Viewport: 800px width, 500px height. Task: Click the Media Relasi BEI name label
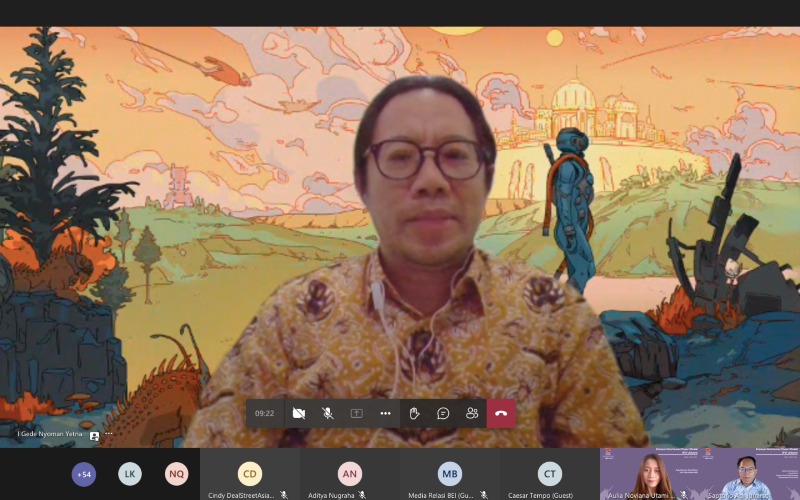pyautogui.click(x=441, y=495)
